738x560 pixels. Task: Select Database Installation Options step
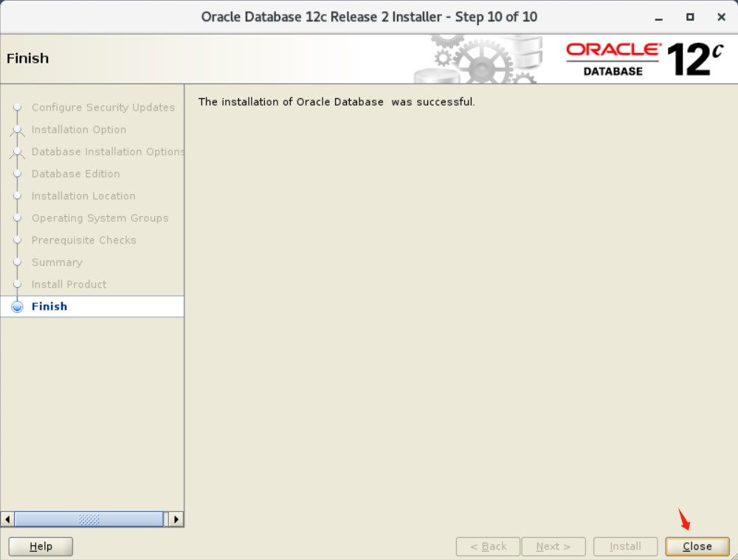pyautogui.click(x=108, y=151)
